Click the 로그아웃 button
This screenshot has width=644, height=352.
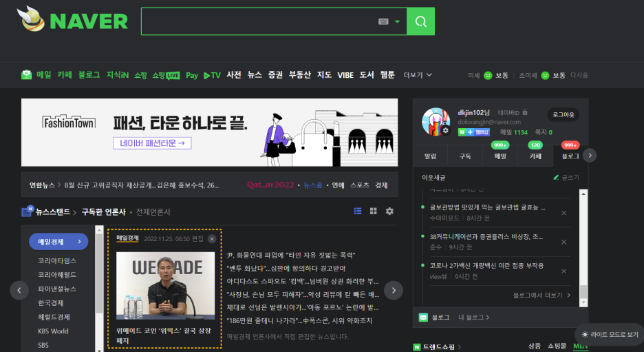563,115
